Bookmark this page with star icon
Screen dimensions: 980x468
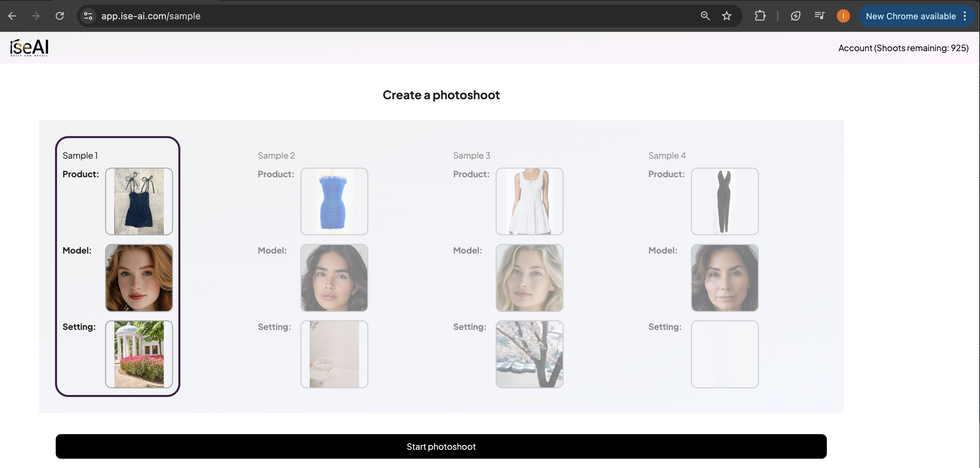727,16
